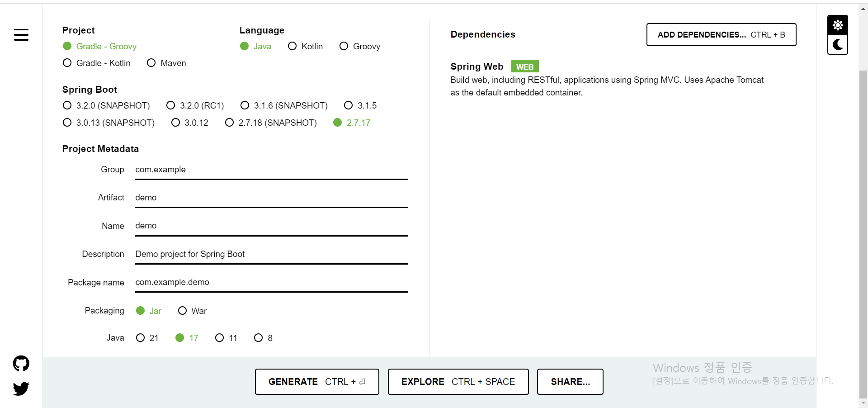Choose Java version 21
868x408 pixels.
tap(147, 338)
